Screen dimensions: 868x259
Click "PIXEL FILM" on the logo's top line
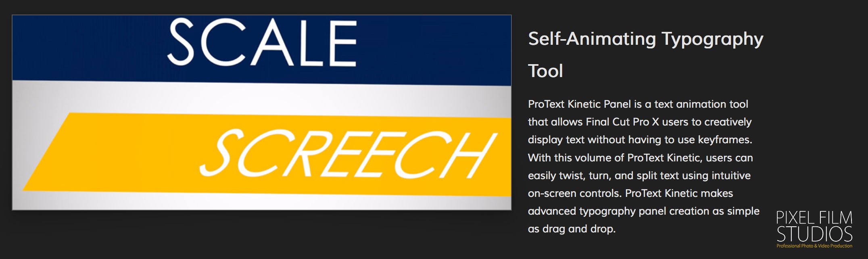[x=814, y=218]
